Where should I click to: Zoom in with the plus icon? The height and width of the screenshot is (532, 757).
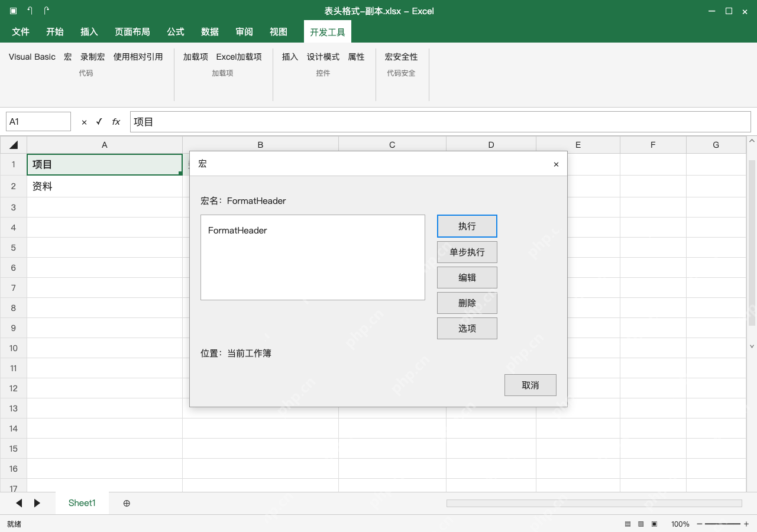(x=746, y=524)
